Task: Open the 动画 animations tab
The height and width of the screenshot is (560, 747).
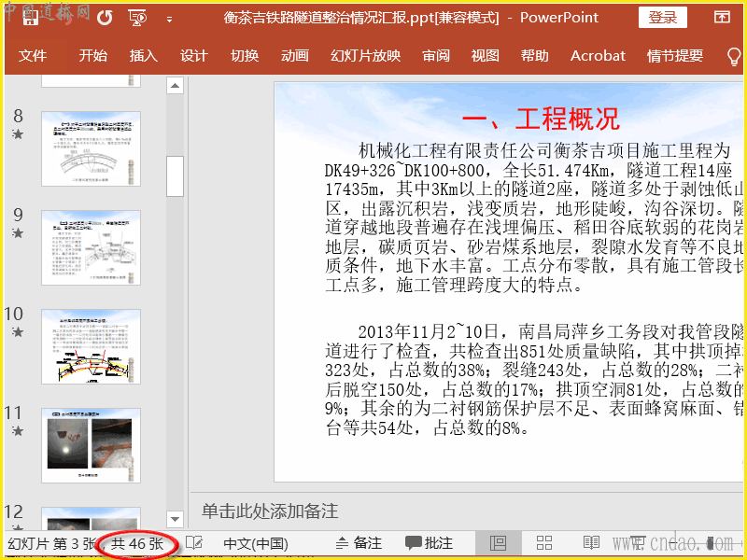Action: (x=295, y=56)
